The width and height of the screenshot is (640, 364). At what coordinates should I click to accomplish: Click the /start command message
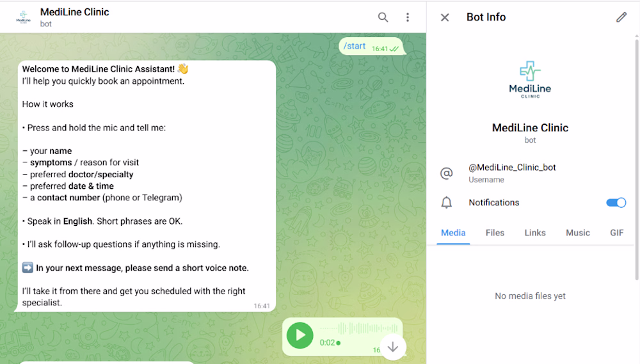pos(355,46)
